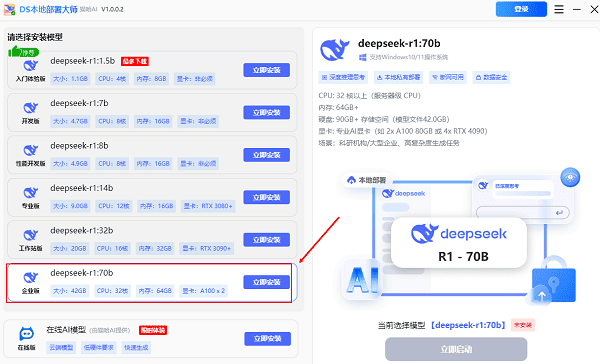600x364 pixels.
Task: Click the 大小: 4.7GB tag
Action: coord(70,121)
